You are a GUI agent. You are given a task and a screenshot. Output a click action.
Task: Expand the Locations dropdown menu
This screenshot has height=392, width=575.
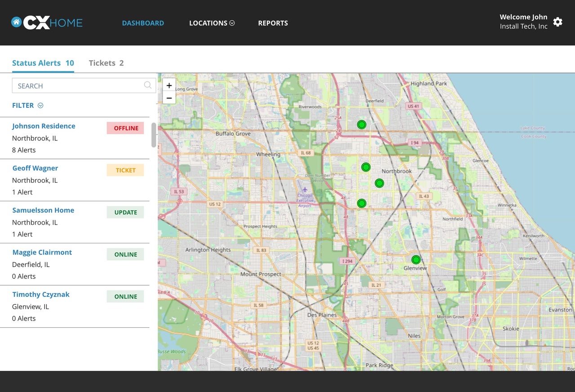212,23
